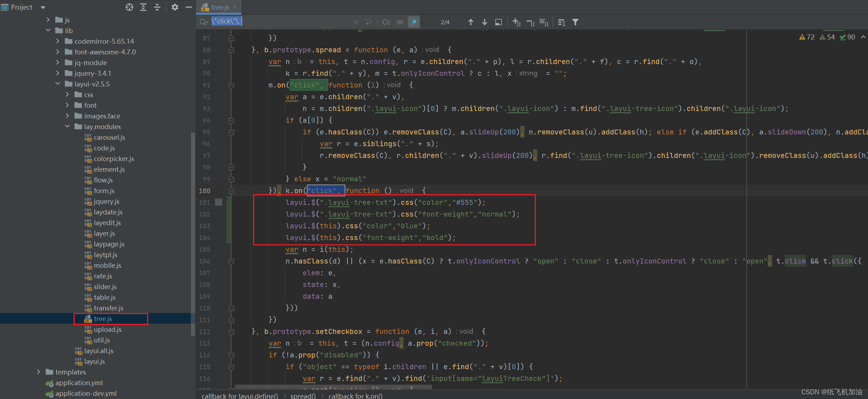
Task: Click color preview gutter swatch on line 101
Action: 218,202
